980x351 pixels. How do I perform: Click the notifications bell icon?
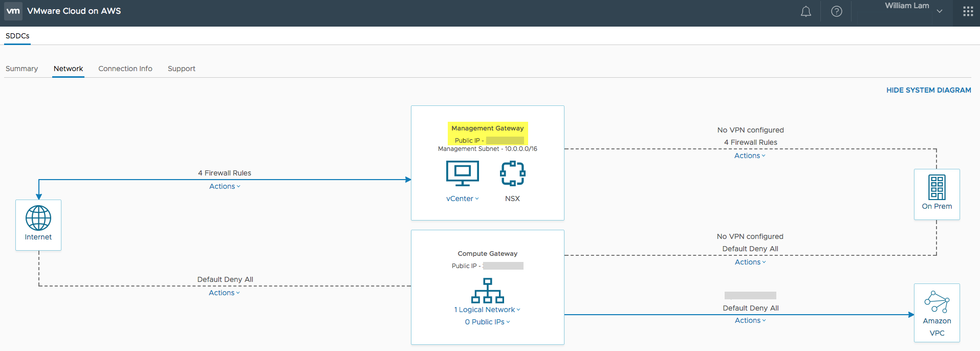(805, 11)
